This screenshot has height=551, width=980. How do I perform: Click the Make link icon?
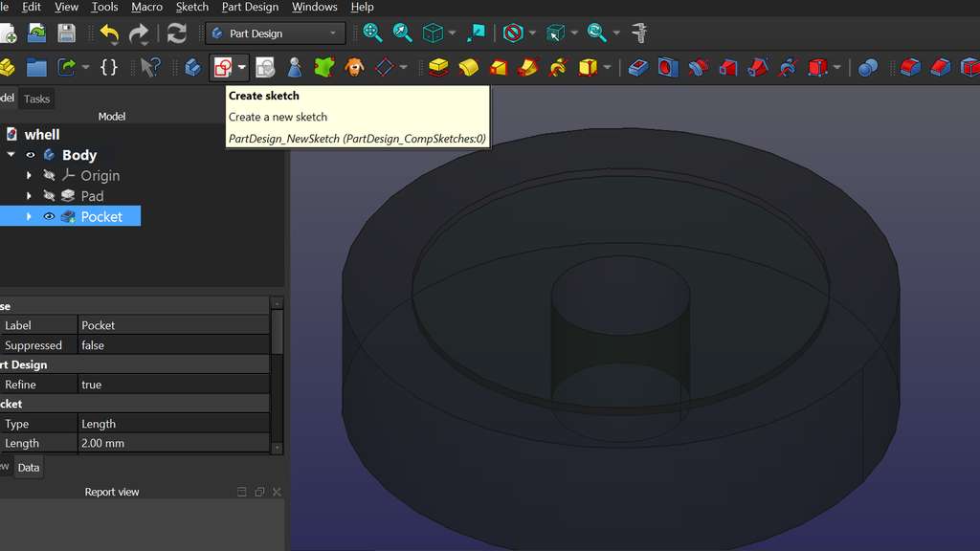coord(66,67)
